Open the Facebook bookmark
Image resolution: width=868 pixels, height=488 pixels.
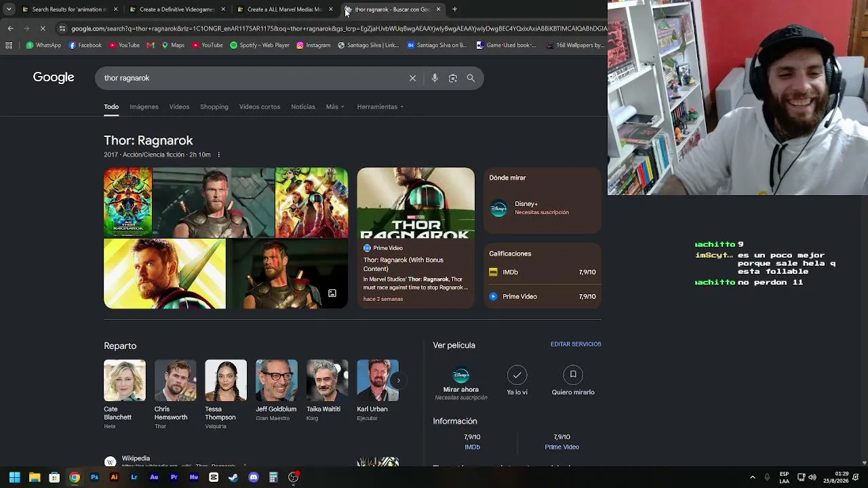[85, 45]
